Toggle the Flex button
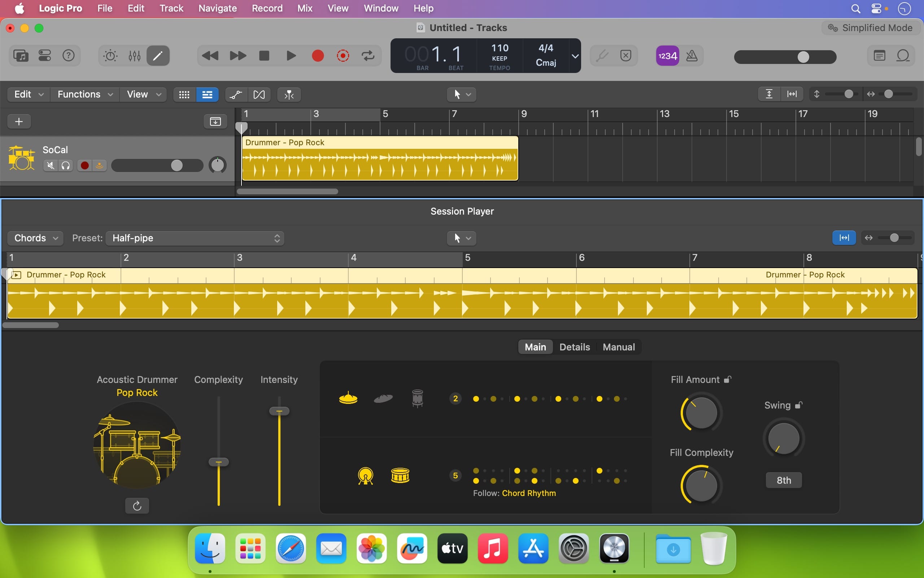 (x=259, y=94)
